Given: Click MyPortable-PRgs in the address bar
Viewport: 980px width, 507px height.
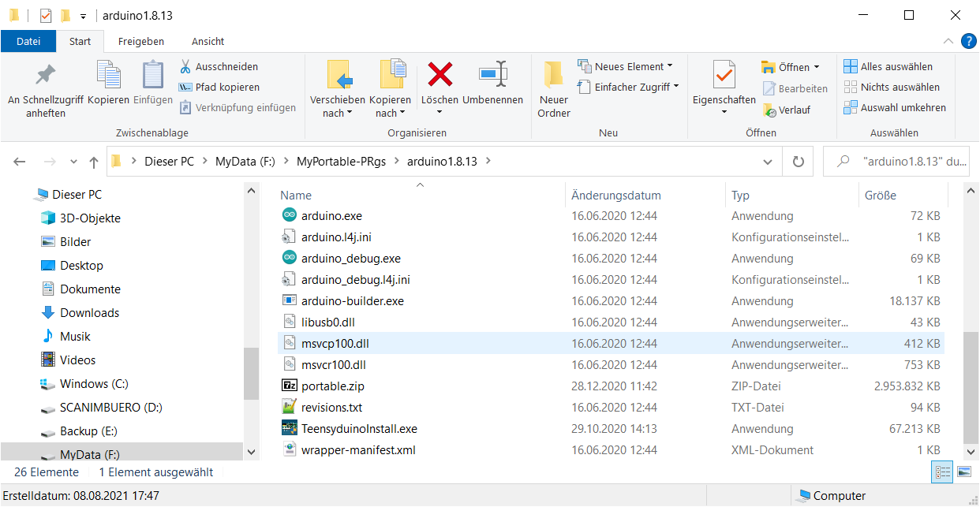Looking at the screenshot, I should (x=341, y=161).
